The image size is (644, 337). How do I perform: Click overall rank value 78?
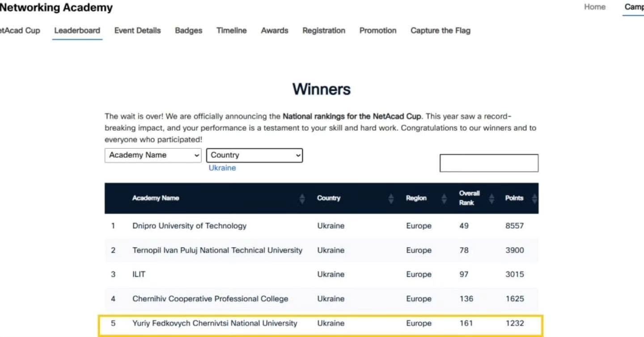coord(464,250)
